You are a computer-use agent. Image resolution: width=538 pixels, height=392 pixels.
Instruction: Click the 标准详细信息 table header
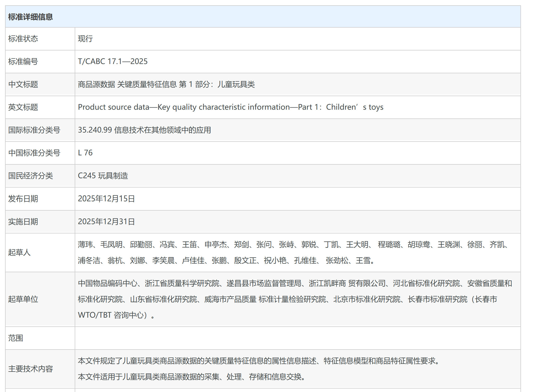(x=30, y=17)
